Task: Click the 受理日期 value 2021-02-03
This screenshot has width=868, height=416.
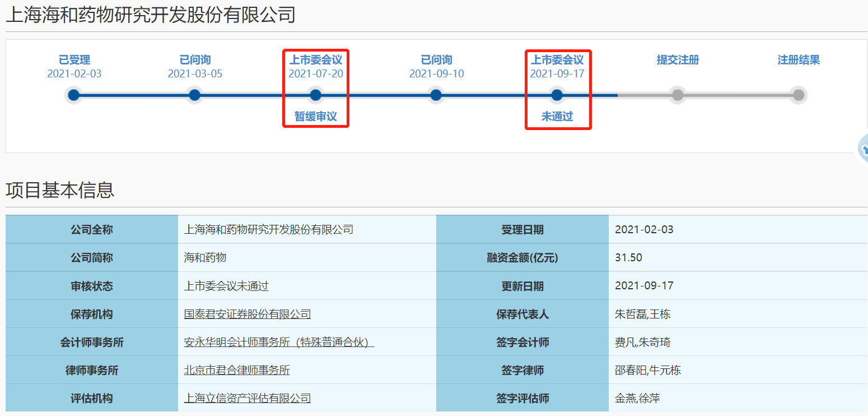Action: click(644, 230)
